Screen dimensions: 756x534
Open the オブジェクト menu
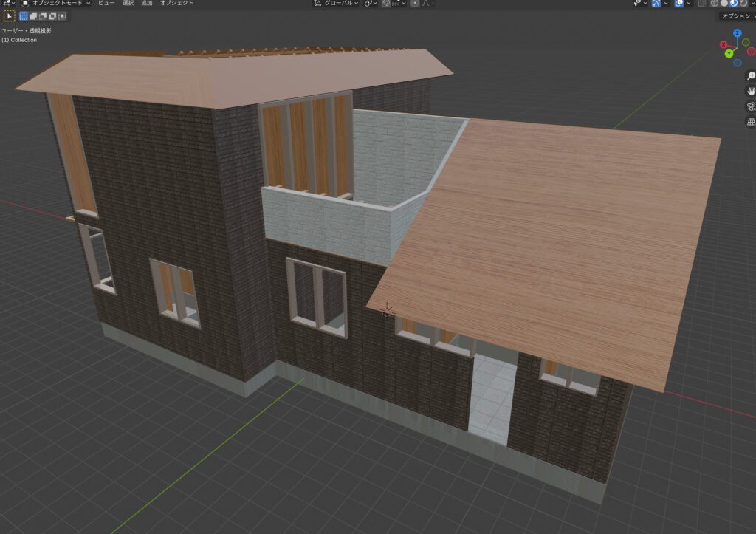coord(176,3)
